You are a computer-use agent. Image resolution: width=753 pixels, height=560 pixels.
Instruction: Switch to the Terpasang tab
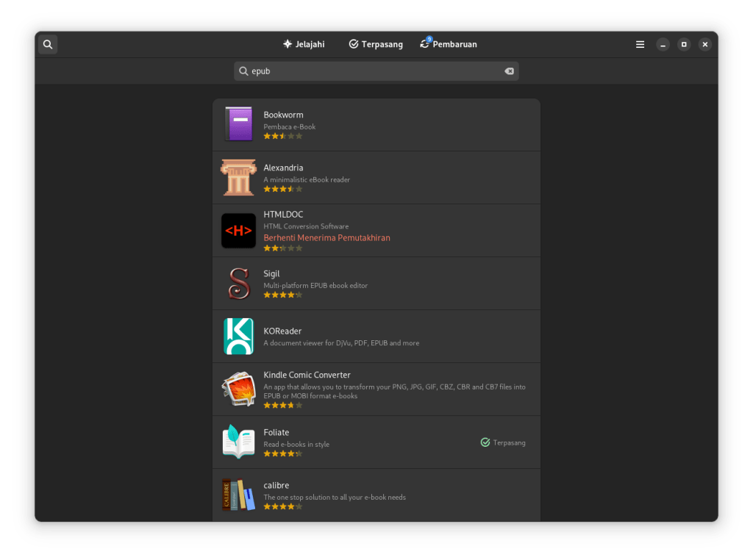coord(376,44)
